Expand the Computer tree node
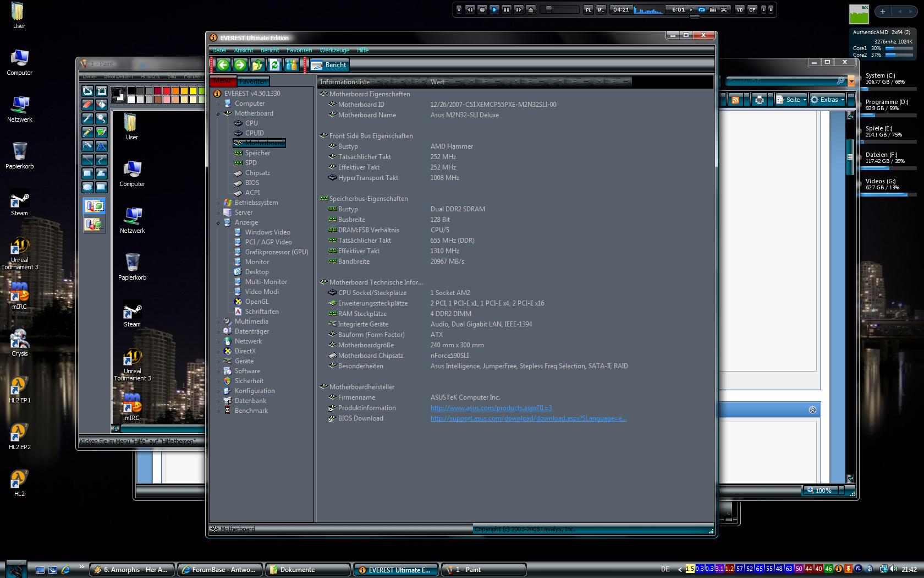The image size is (924, 578). 218,104
